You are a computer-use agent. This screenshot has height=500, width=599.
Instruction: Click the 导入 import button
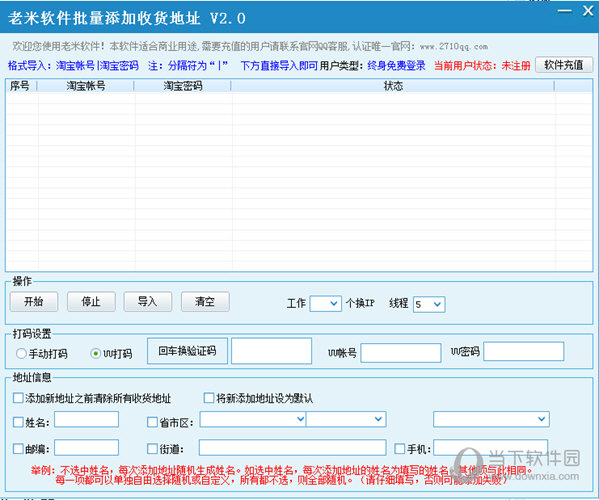pos(147,302)
